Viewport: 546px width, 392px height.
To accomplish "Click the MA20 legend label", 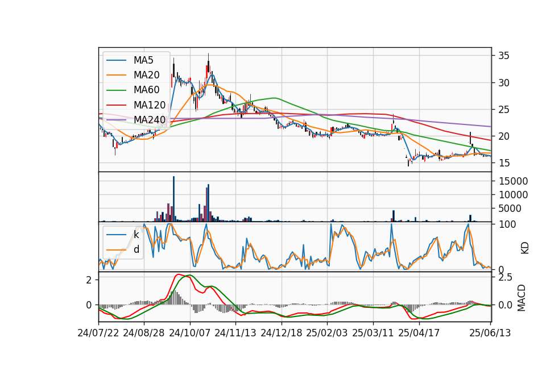I will (146, 75).
